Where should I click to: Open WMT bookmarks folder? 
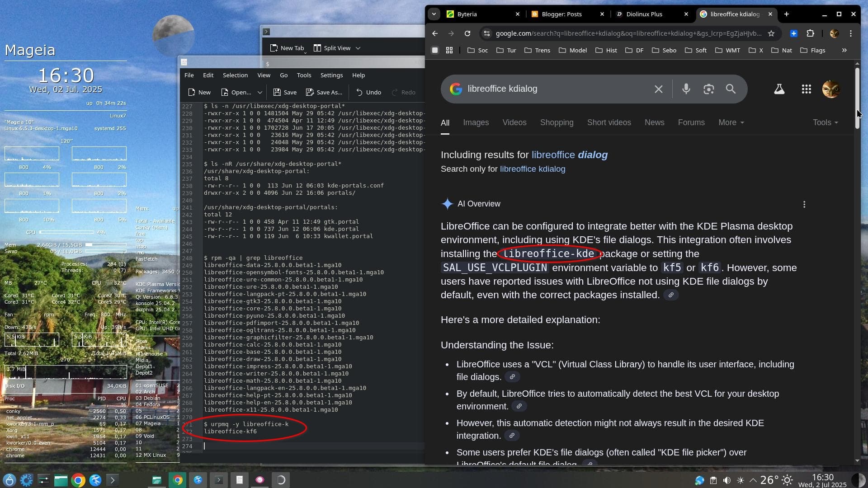coord(727,50)
